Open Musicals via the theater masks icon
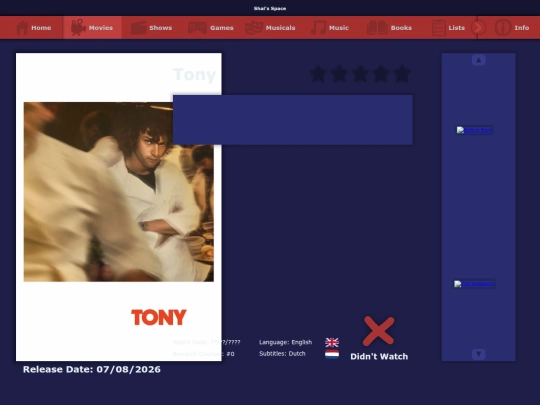 253,28
